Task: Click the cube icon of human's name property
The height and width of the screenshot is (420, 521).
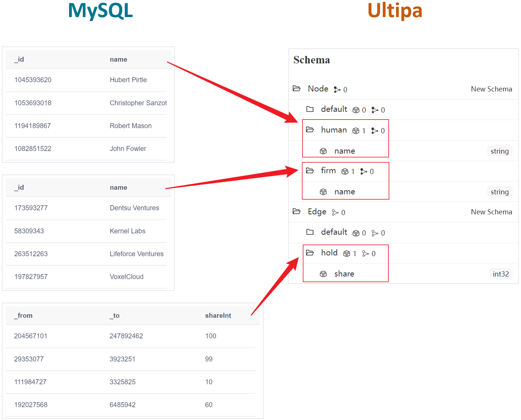Action: click(323, 151)
